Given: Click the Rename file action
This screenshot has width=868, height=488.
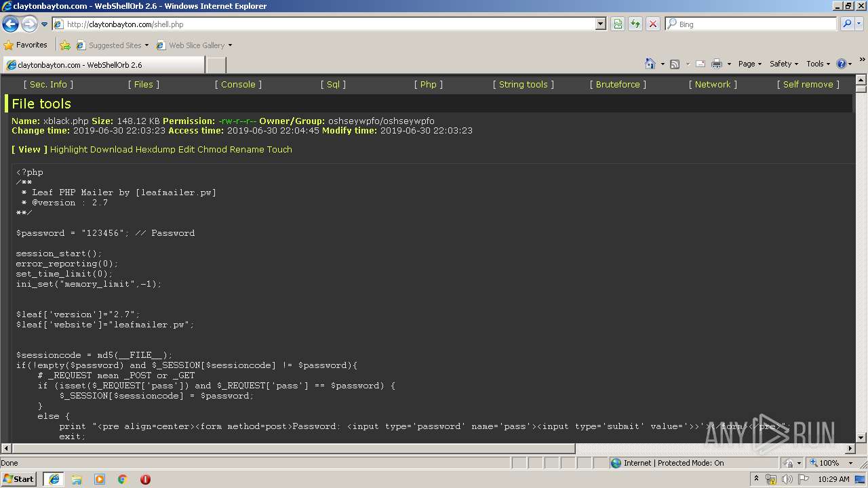Looking at the screenshot, I should pos(247,150).
